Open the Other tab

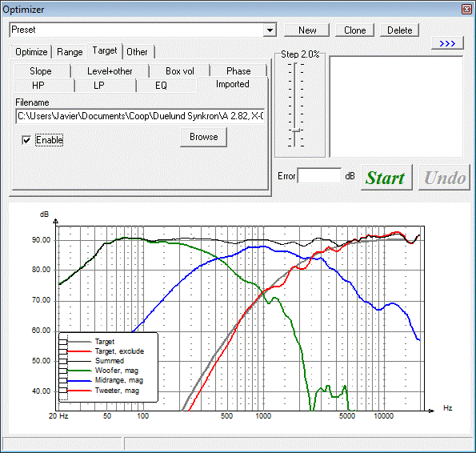137,52
